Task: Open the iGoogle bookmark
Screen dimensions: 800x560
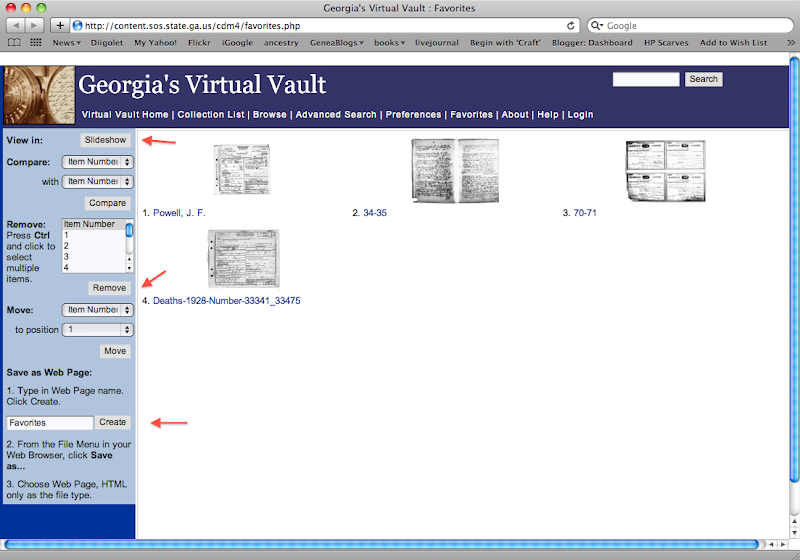Action: point(237,43)
